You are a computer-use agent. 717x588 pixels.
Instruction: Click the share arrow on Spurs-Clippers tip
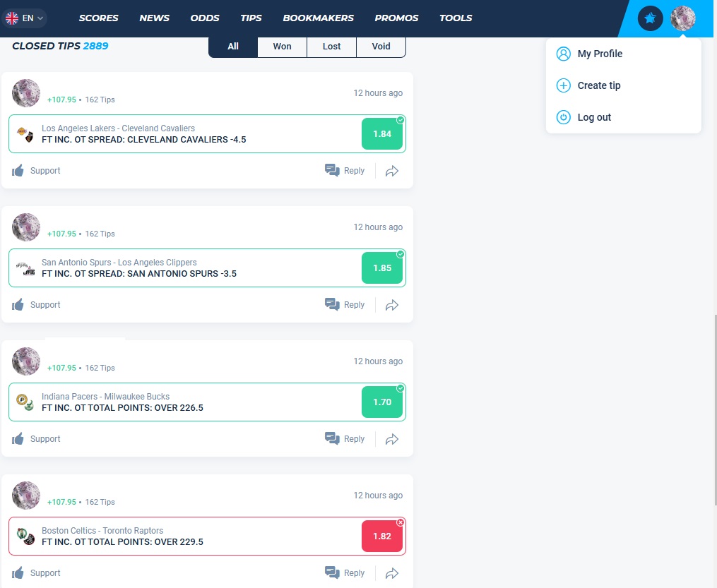click(x=392, y=305)
